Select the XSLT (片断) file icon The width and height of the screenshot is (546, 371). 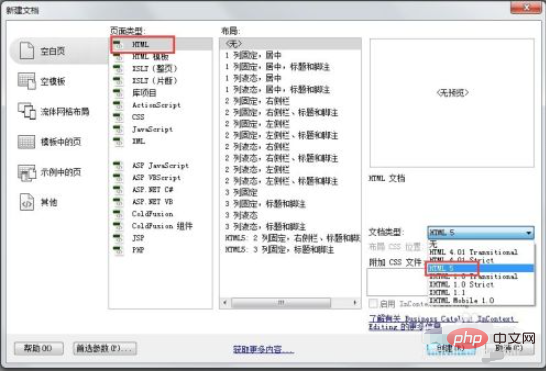click(x=118, y=81)
